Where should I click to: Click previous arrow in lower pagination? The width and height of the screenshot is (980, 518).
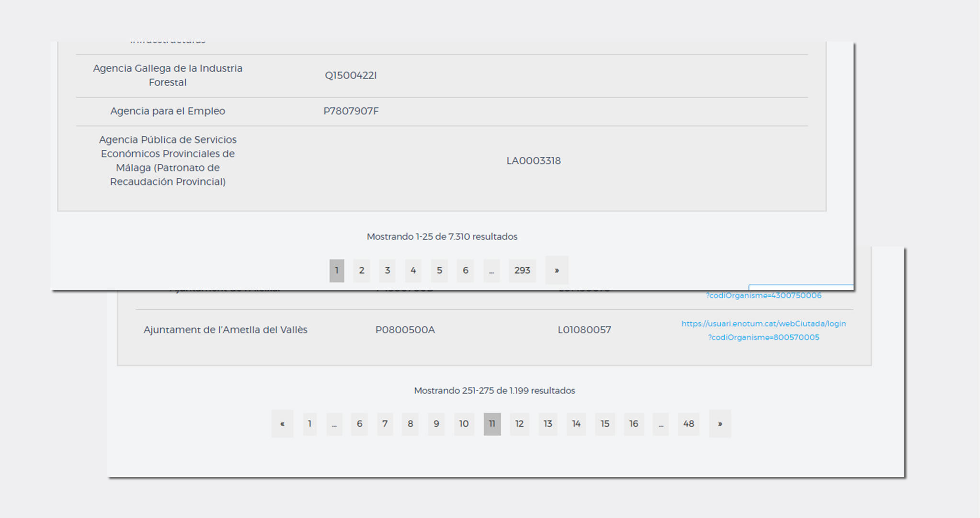(283, 424)
